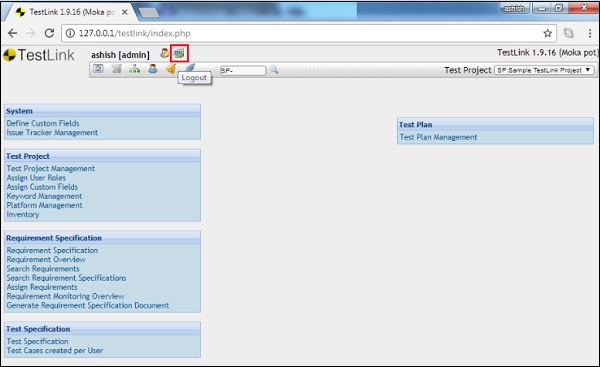This screenshot has width=600, height=367.
Task: Open Define Custom Fields link
Action: (43, 123)
